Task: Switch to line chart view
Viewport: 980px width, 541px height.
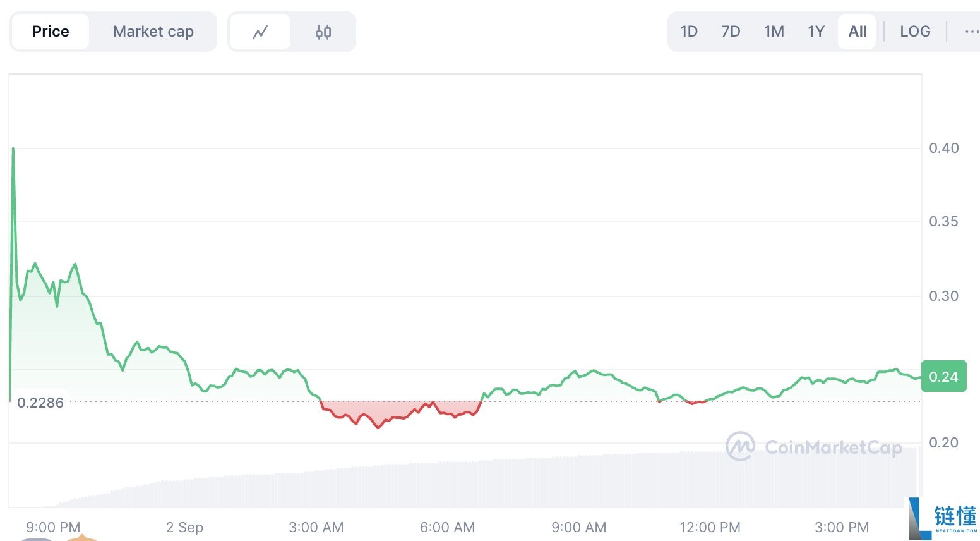Action: [x=260, y=32]
